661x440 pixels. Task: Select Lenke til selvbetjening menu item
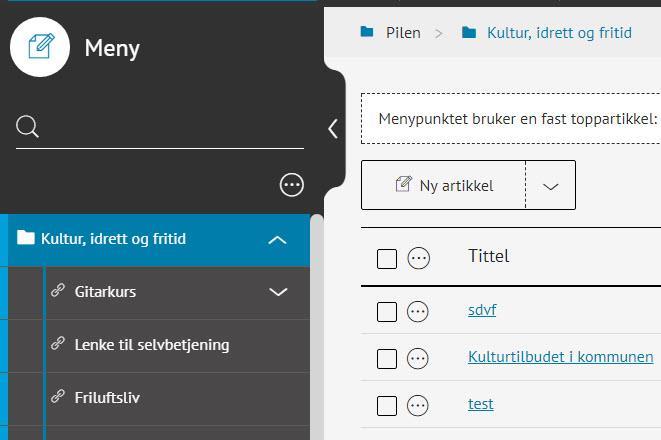152,345
